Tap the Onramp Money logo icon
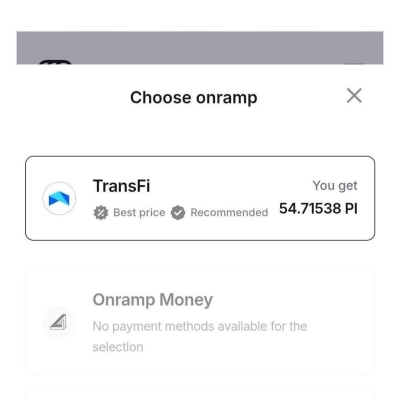Viewport: 400px width, 400px height. click(59, 322)
